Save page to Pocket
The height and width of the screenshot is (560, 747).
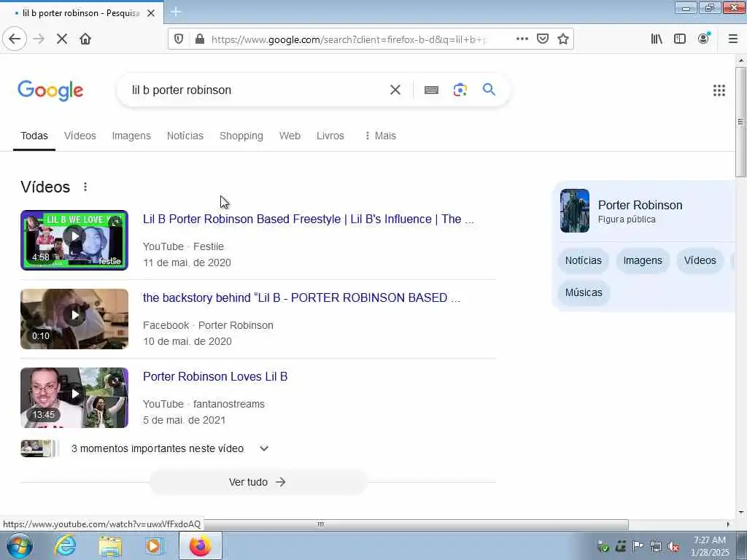[543, 39]
